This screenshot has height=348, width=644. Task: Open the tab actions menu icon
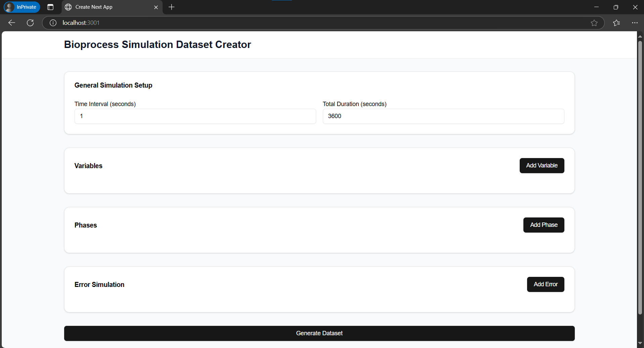[50, 7]
